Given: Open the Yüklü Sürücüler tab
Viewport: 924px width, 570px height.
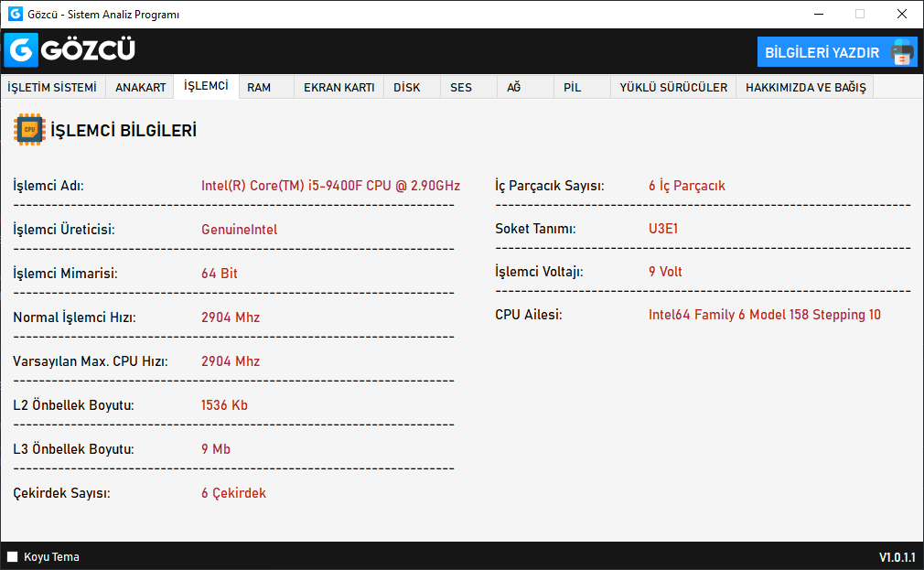Looking at the screenshot, I should (673, 87).
